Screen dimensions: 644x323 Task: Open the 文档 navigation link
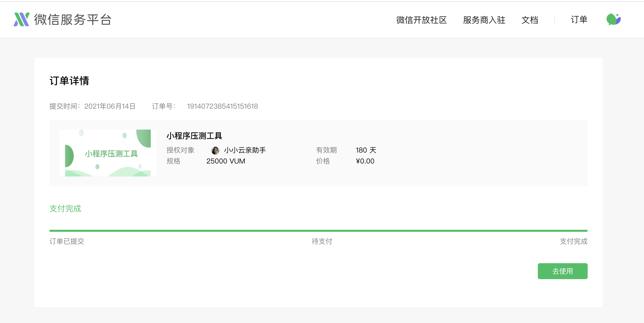530,20
